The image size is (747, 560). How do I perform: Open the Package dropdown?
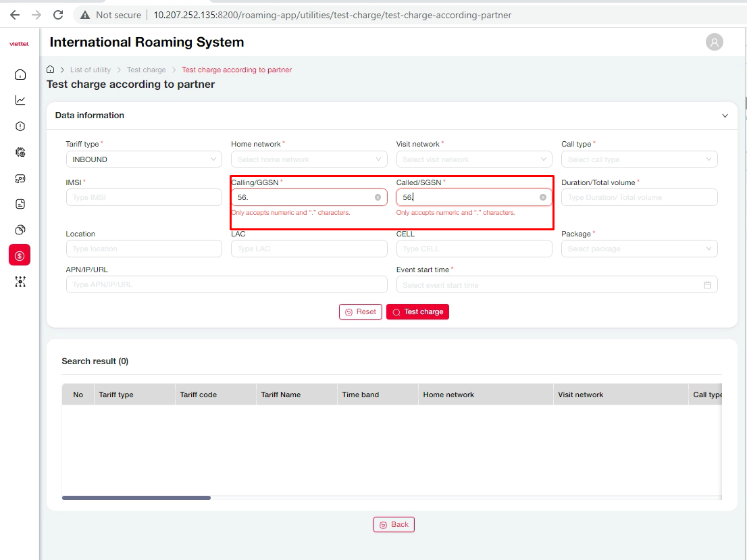(639, 249)
